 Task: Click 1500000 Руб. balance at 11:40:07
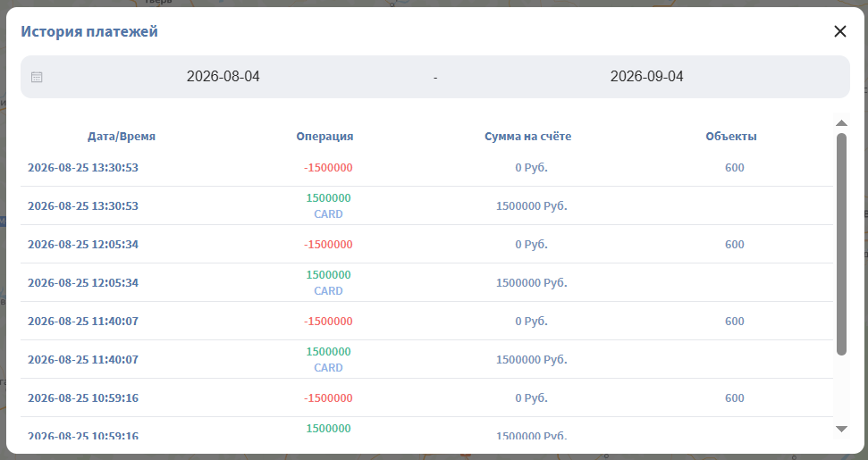pos(531,360)
